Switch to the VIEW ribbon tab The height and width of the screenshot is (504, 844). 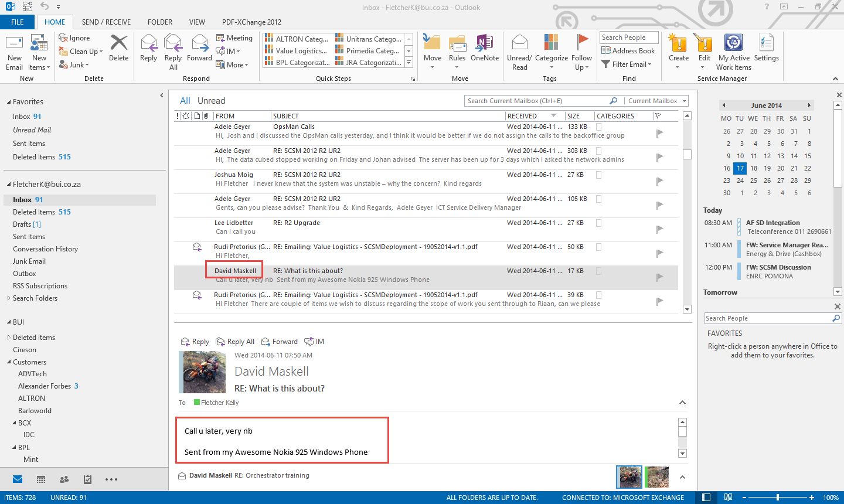(197, 22)
